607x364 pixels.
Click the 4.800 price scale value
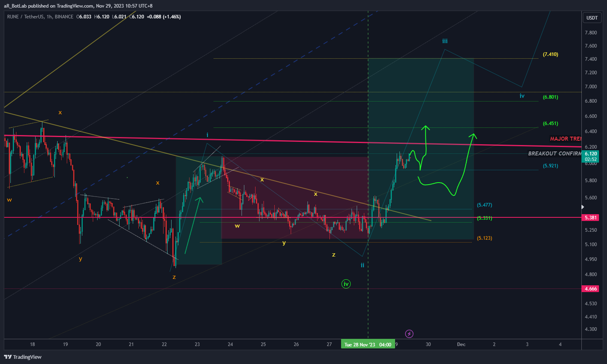591,274
